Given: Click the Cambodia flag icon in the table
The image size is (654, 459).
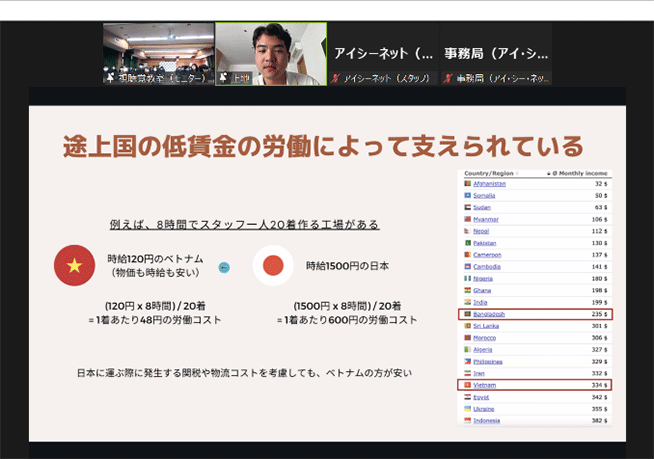Looking at the screenshot, I should (x=468, y=266).
